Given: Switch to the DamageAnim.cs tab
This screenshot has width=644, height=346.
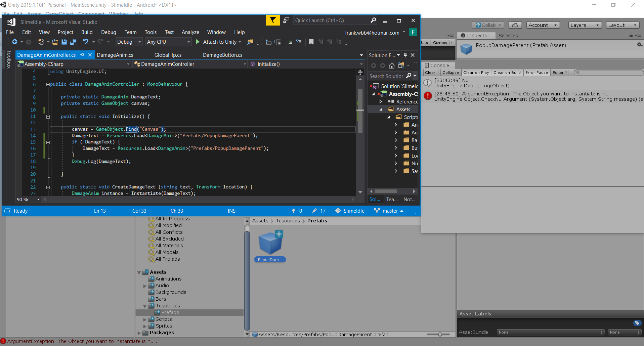Looking at the screenshot, I should pos(115,55).
